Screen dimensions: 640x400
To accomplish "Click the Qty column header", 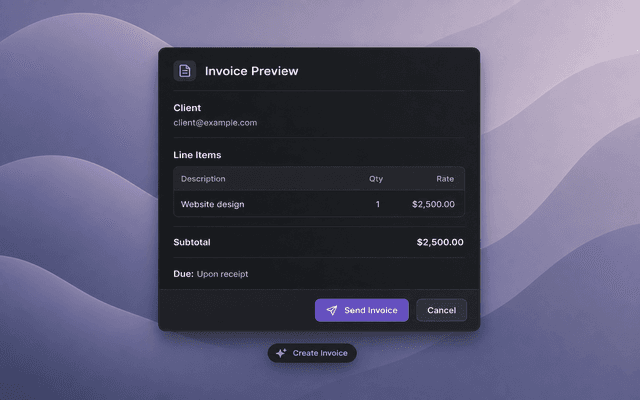I will click(x=376, y=179).
